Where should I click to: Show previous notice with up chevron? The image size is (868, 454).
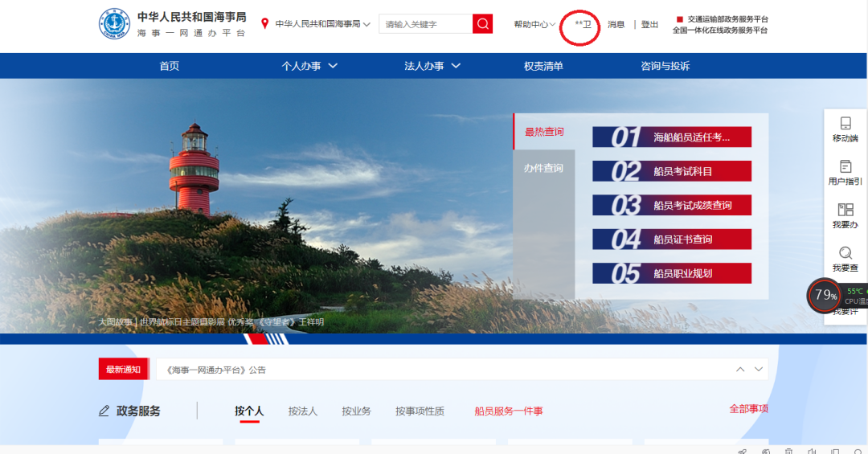coord(740,370)
